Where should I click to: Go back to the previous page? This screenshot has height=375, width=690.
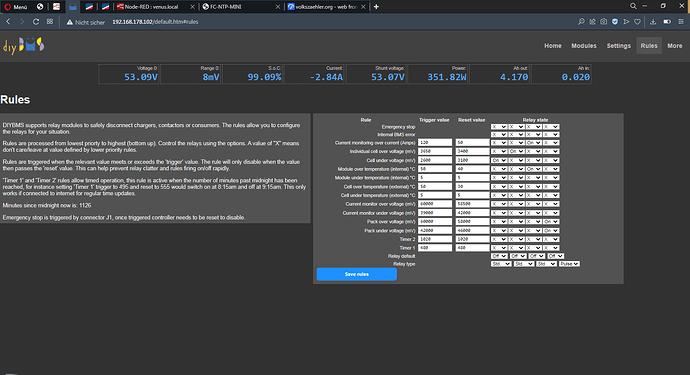(8, 22)
